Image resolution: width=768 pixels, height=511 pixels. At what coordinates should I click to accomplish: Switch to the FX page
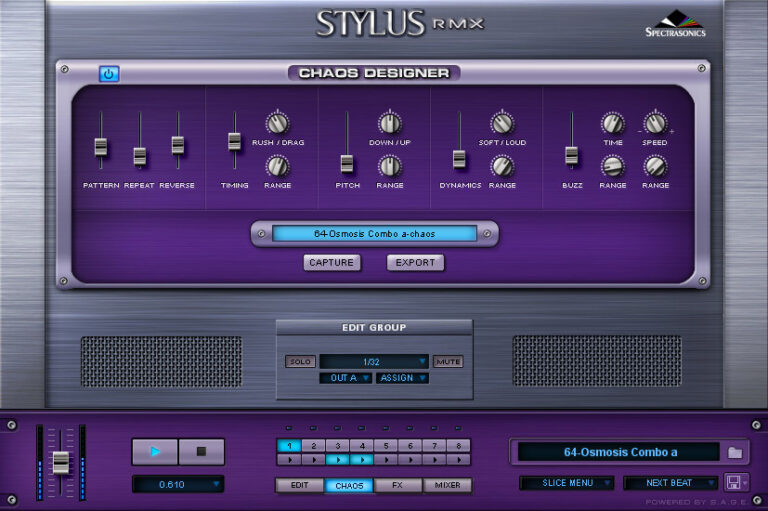(x=398, y=485)
